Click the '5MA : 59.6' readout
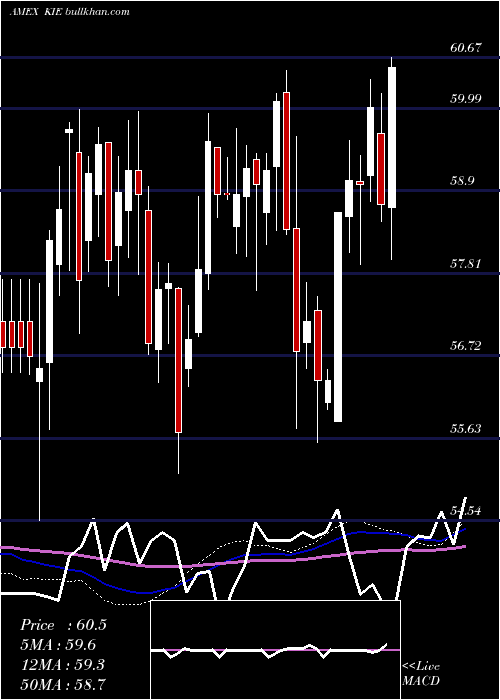The image size is (500, 700). pos(58,645)
